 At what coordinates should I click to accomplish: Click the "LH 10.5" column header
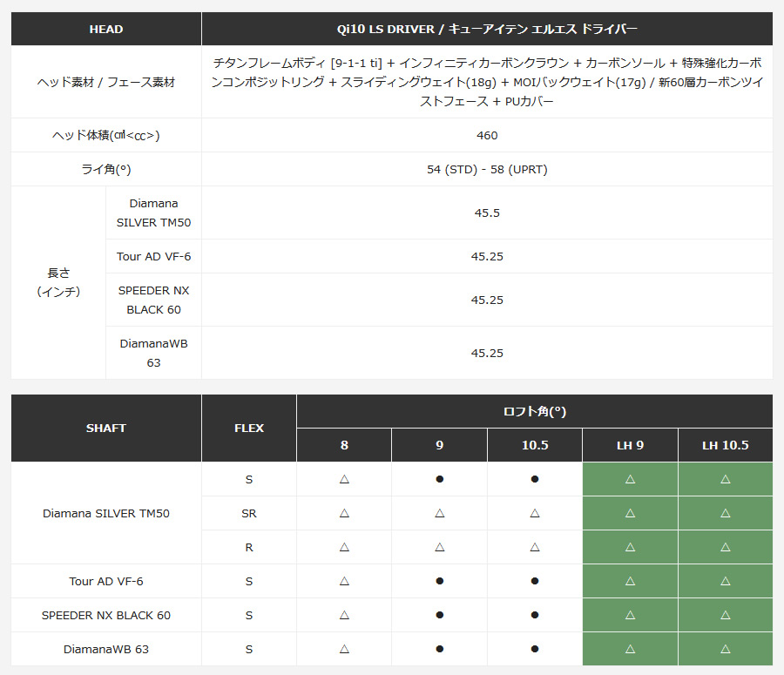726,445
